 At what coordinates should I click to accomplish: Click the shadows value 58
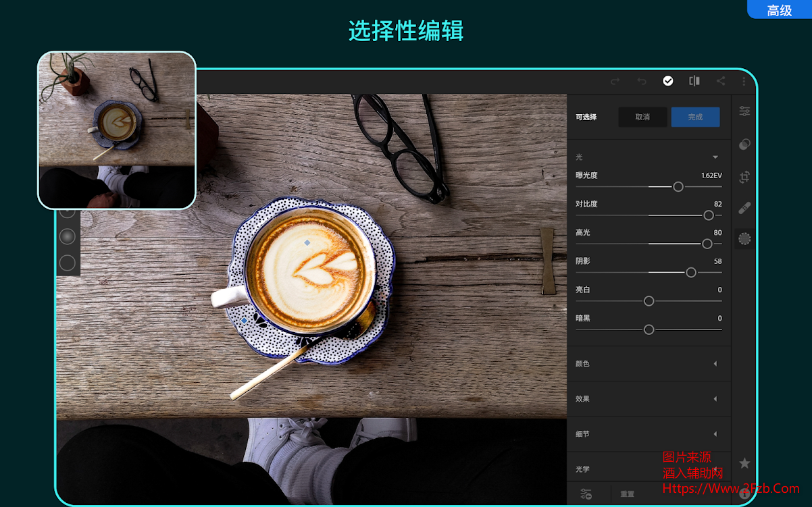click(x=718, y=261)
